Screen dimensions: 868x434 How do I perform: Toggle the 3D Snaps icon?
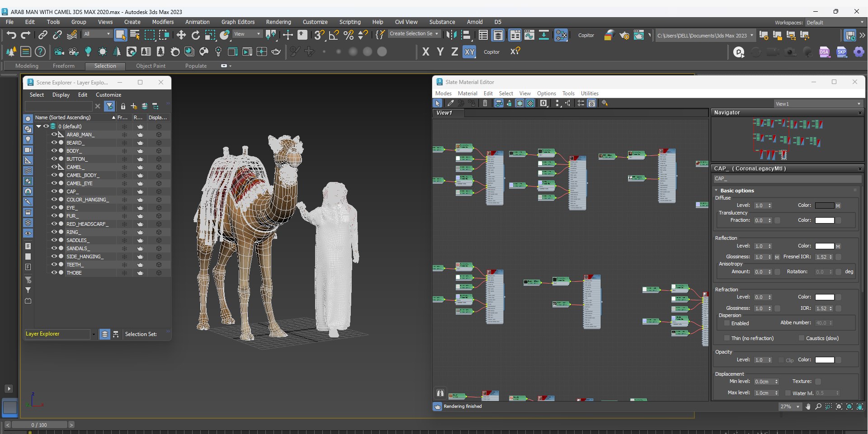[x=320, y=35]
